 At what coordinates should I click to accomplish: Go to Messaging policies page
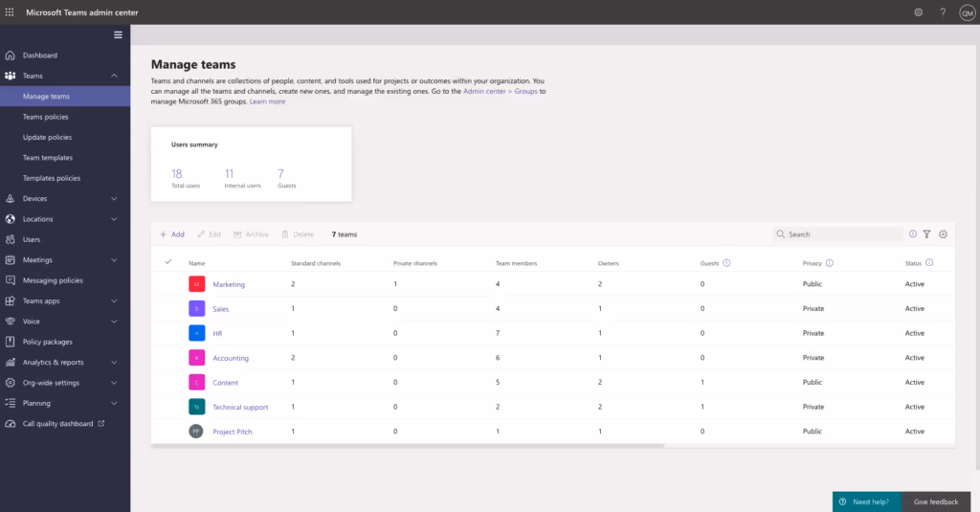point(53,280)
